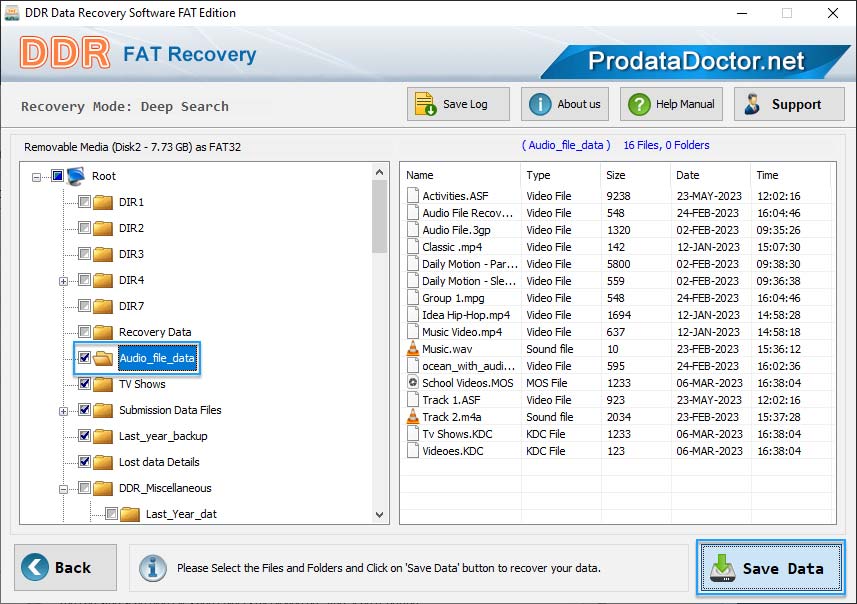Collapse the DDR_Miscellaneous node
Viewport: 857px width, 604px height.
(63, 489)
